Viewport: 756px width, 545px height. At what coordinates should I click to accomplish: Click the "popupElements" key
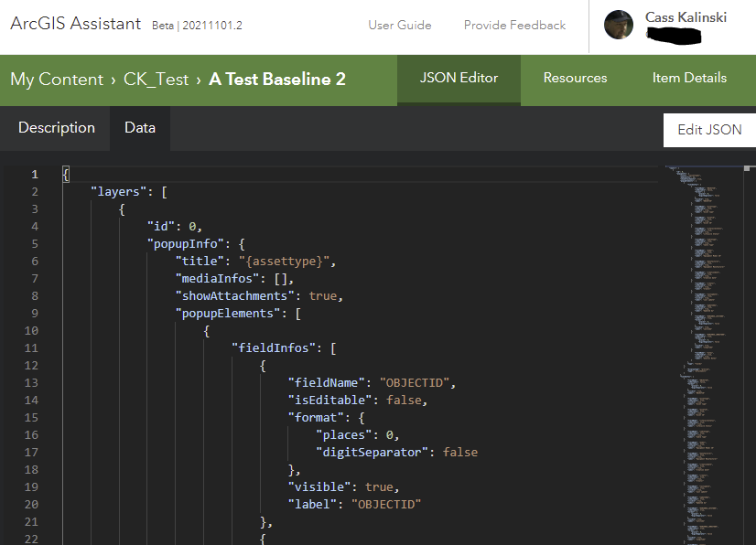pyautogui.click(x=228, y=314)
